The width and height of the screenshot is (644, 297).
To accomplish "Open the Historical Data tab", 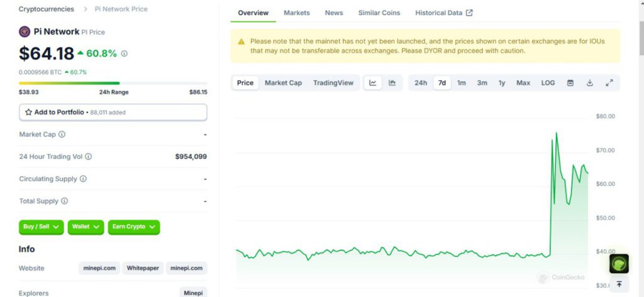I will tap(444, 13).
